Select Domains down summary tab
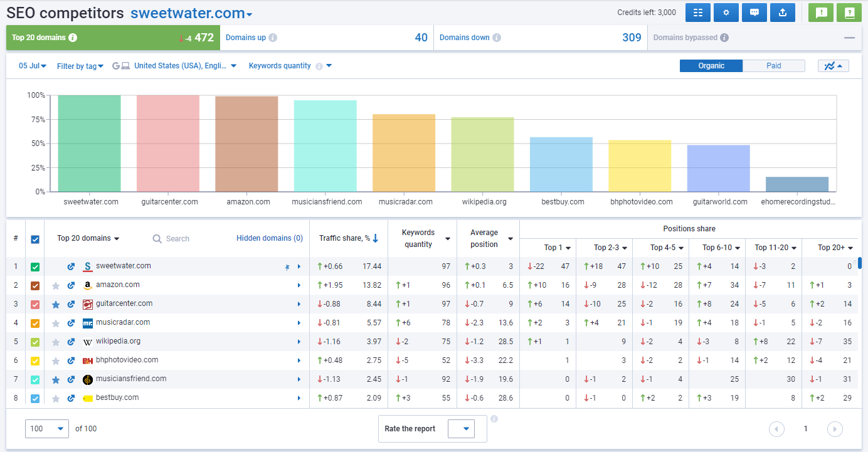The image size is (868, 452). click(540, 38)
